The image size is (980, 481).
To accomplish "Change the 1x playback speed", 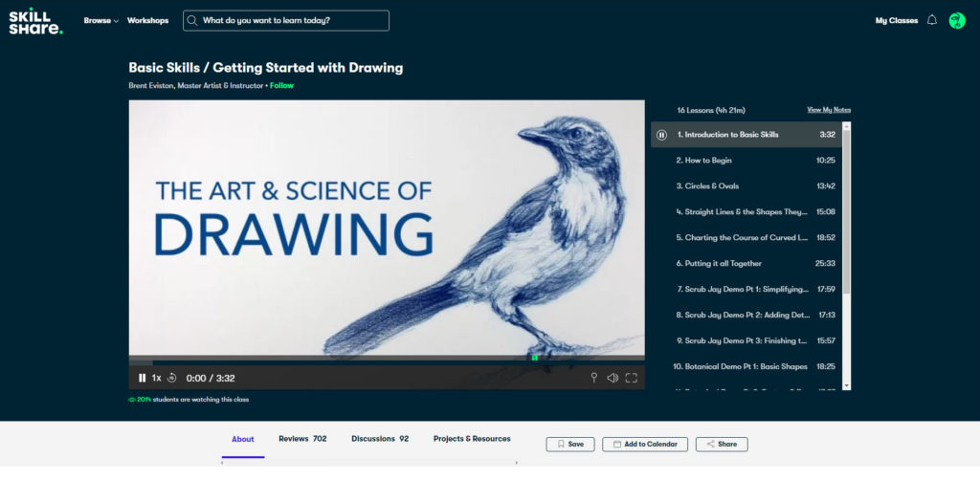I will (156, 378).
